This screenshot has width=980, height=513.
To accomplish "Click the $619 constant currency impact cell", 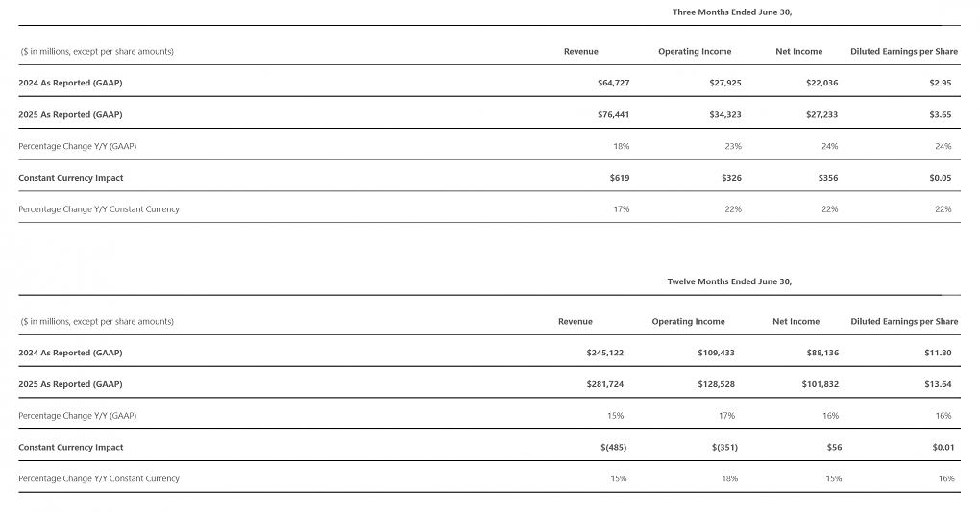I will (x=620, y=178).
